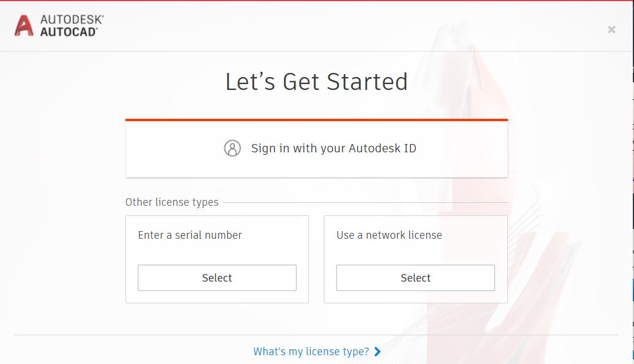Click the person avatar icon beside sign-in text
634x364 pixels.
click(232, 148)
